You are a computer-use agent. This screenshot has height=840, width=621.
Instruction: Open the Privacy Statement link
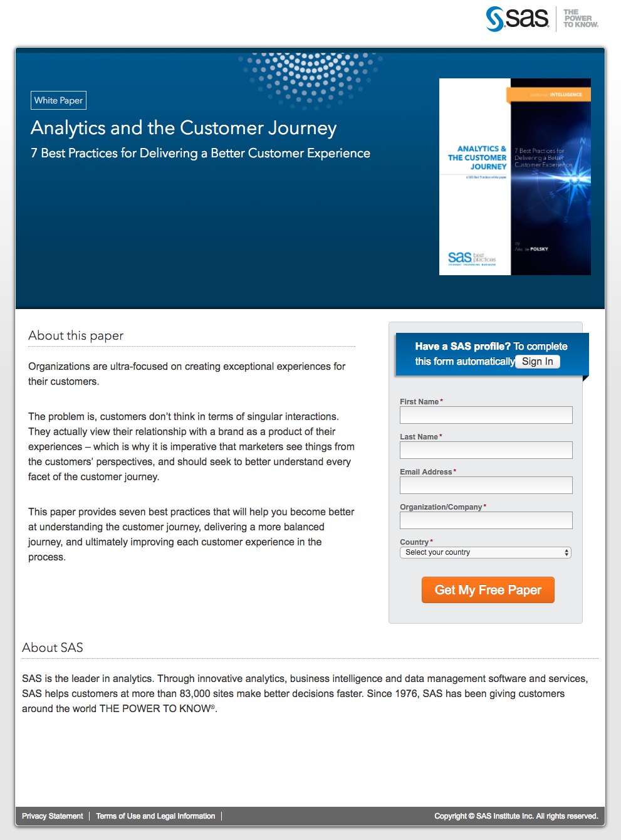tap(53, 816)
